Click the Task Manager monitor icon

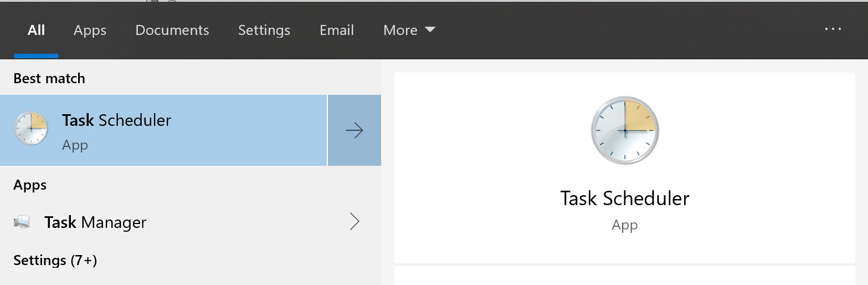click(x=22, y=223)
